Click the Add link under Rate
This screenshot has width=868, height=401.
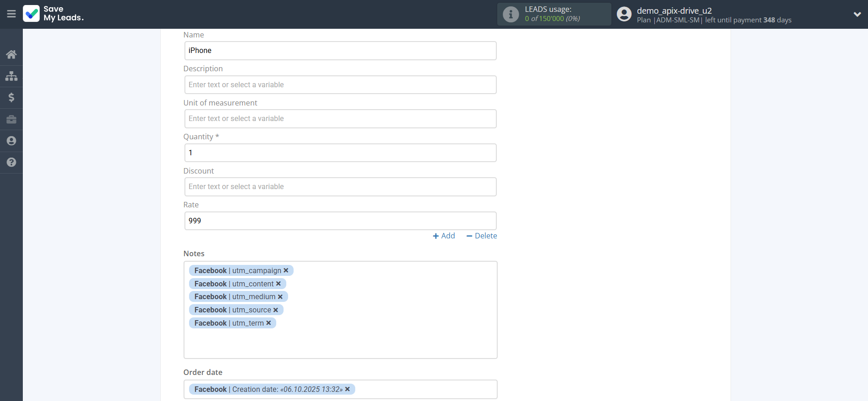(444, 236)
